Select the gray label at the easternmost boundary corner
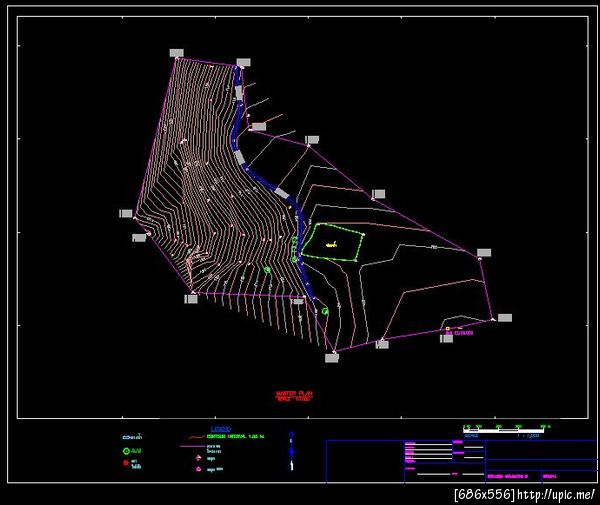The image size is (600, 505). pyautogui.click(x=504, y=318)
